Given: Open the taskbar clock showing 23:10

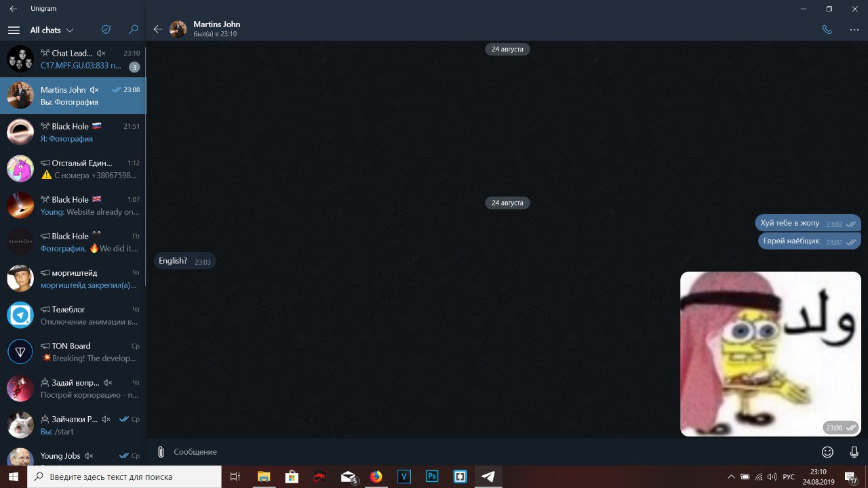Looking at the screenshot, I should (818, 476).
